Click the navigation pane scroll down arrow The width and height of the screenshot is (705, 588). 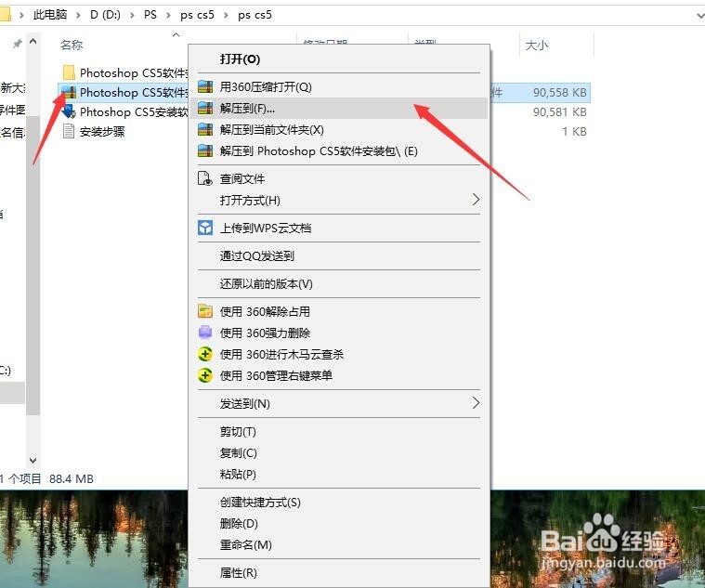33,460
